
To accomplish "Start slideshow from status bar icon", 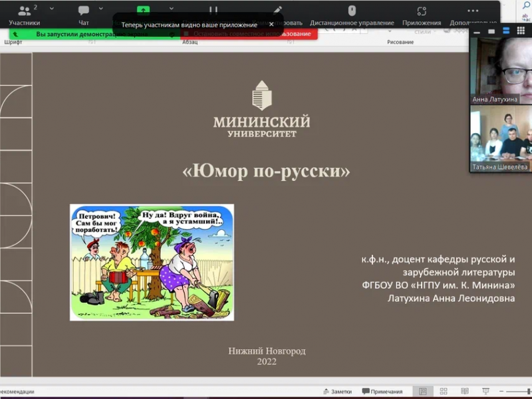I will point(483,392).
